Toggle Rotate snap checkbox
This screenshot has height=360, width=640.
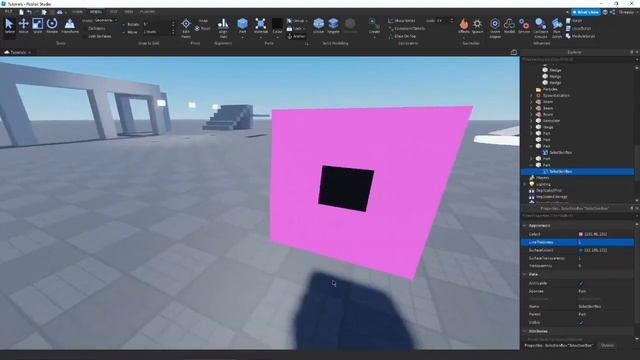pyautogui.click(x=124, y=24)
